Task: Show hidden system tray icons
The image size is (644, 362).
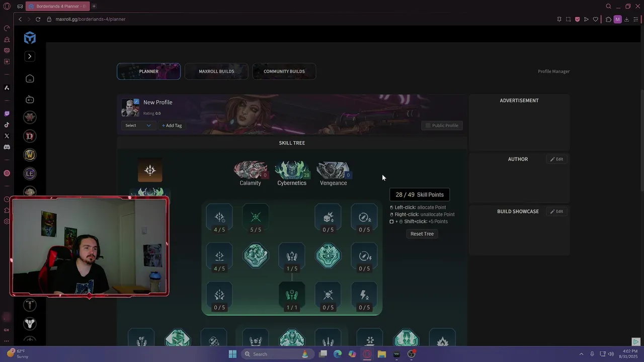Action: click(x=581, y=354)
